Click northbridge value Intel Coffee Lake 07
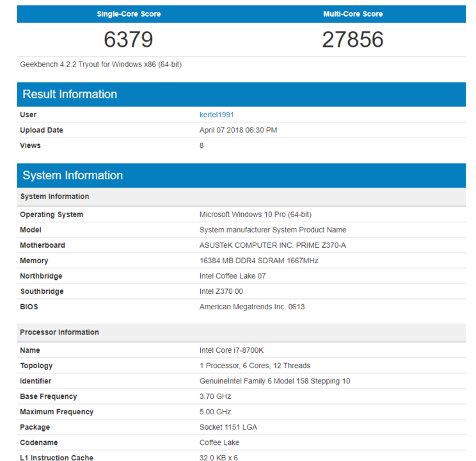Viewport: 476px width, 461px height. click(x=232, y=276)
